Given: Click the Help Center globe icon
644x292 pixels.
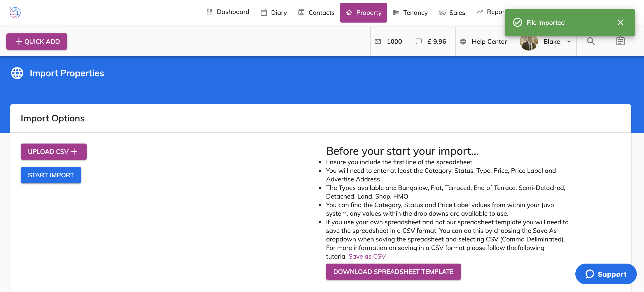Looking at the screenshot, I should point(463,42).
